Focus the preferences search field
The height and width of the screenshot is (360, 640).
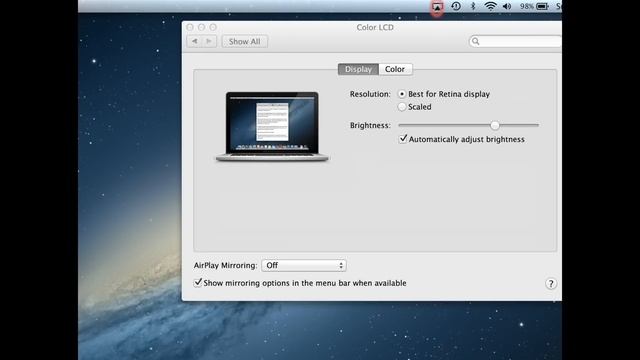point(515,41)
